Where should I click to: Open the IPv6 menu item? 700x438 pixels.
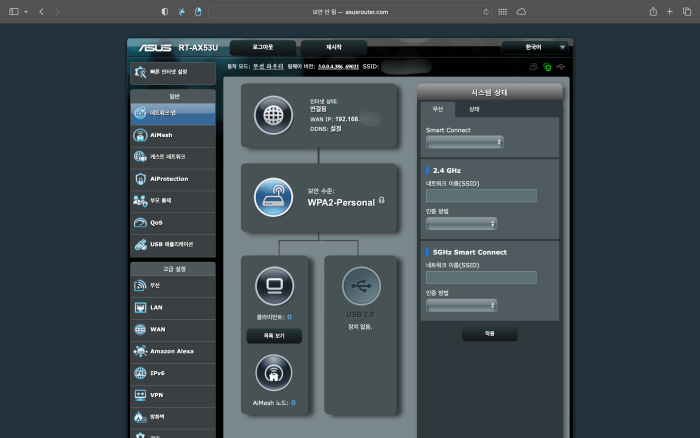pos(173,373)
